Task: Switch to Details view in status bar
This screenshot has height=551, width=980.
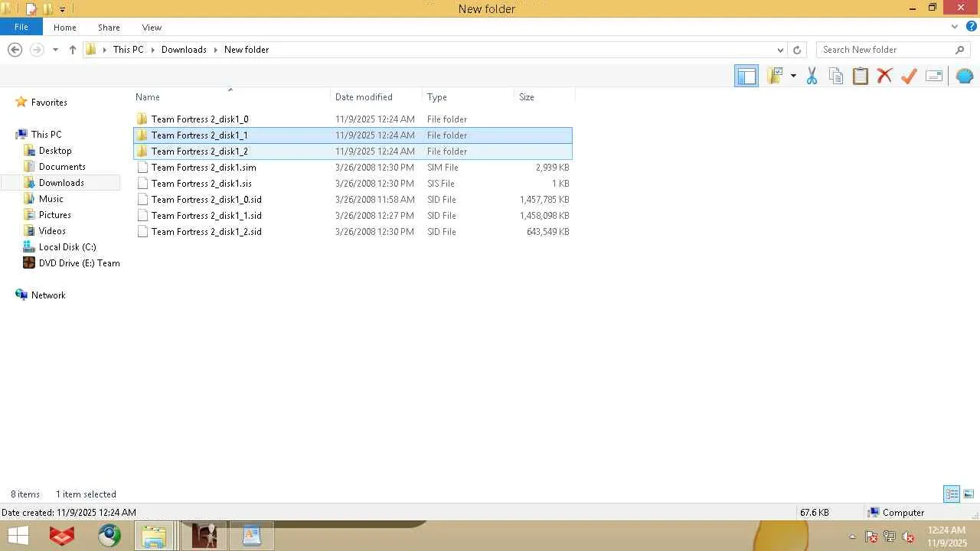Action: (x=952, y=494)
